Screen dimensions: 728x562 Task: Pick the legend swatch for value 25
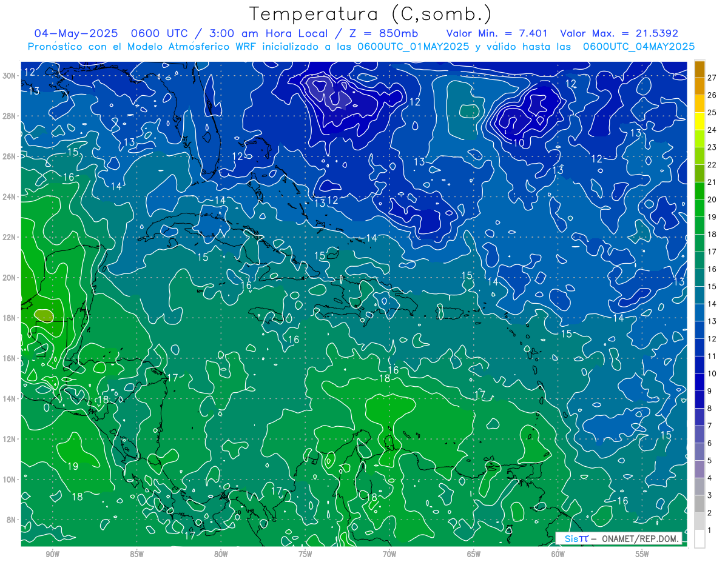click(699, 104)
